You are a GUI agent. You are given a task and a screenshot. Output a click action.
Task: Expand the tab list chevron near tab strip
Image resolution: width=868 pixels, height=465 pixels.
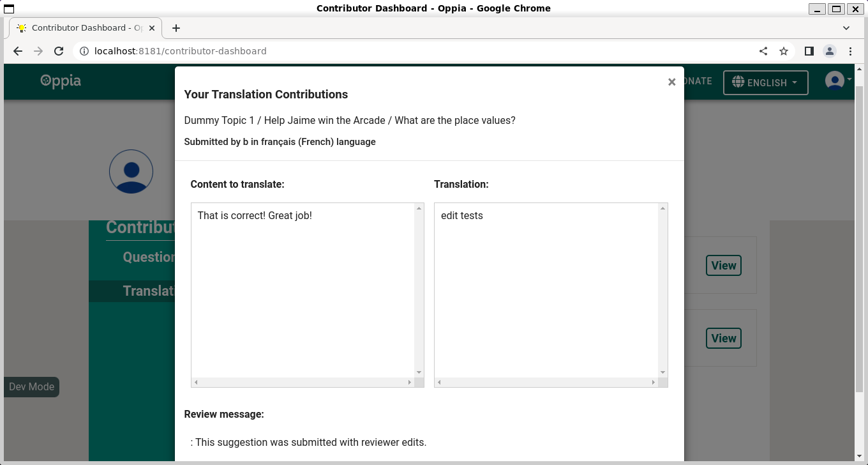[x=846, y=27]
